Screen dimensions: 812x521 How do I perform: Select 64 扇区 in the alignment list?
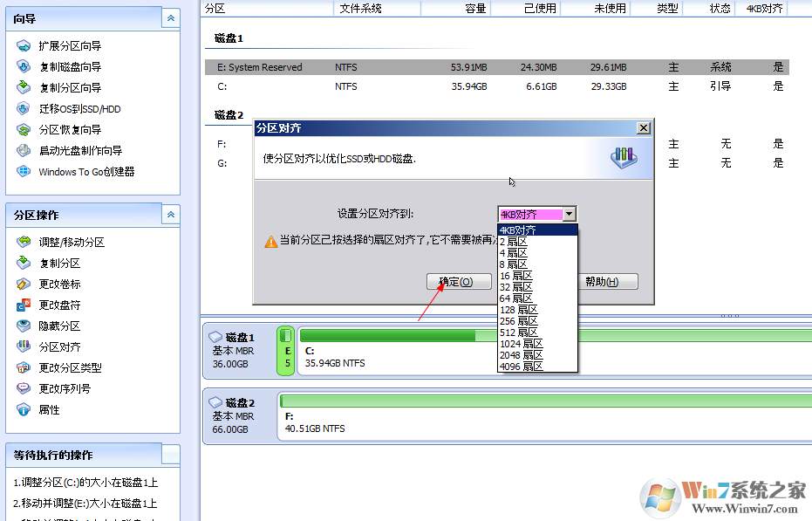(516, 298)
